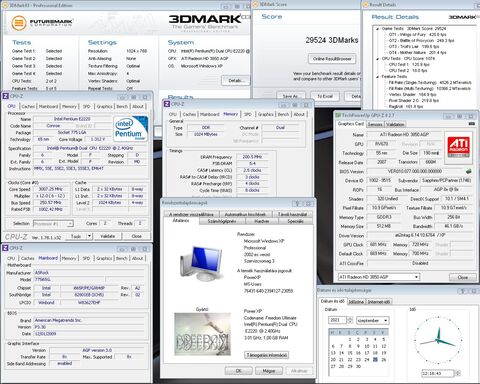Open the CPU-Z Tools dropdown arrow
This screenshot has width=480, height=384.
(89, 236)
